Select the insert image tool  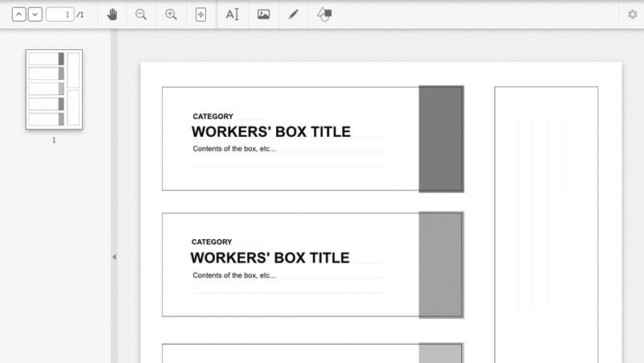pos(263,14)
